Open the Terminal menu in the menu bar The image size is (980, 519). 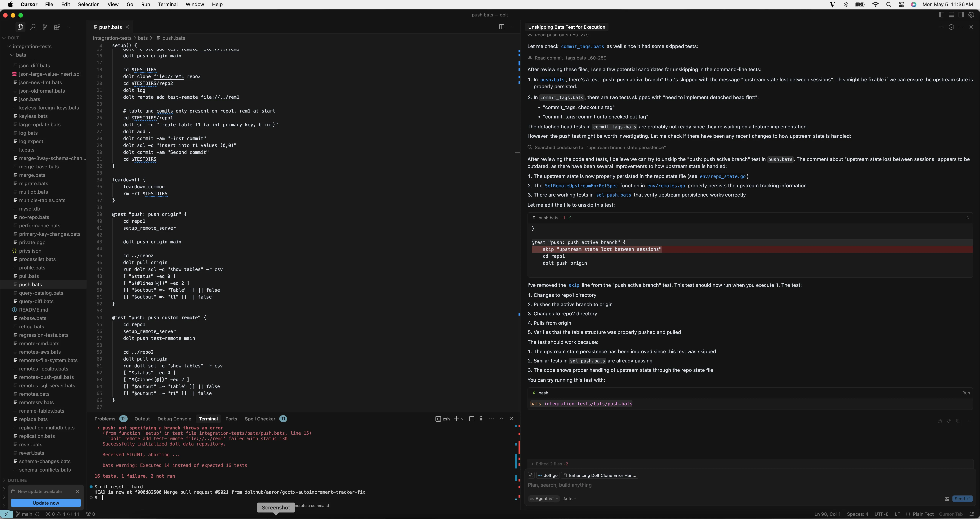167,4
